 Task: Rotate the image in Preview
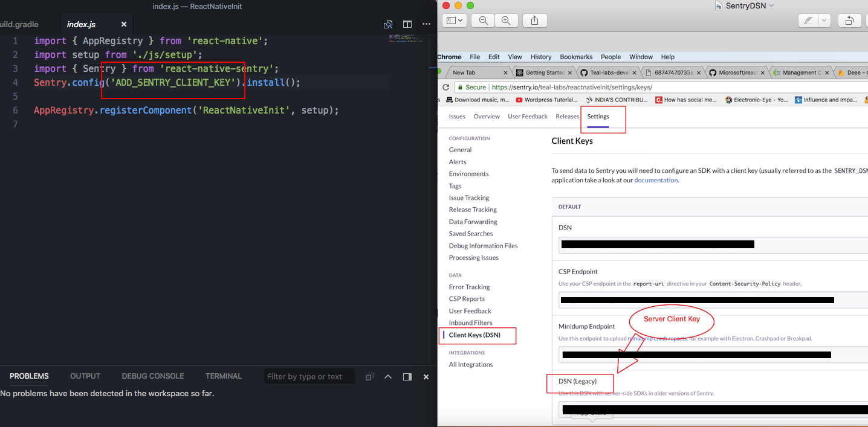(849, 21)
